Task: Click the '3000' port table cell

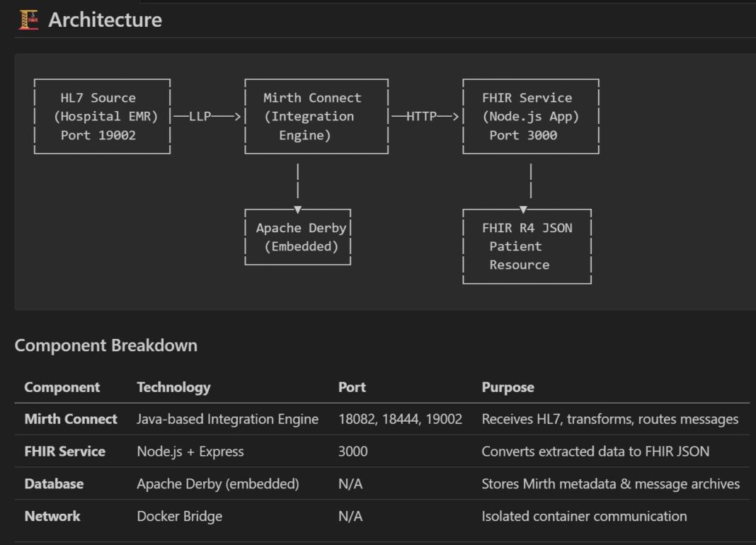Action: tap(353, 452)
